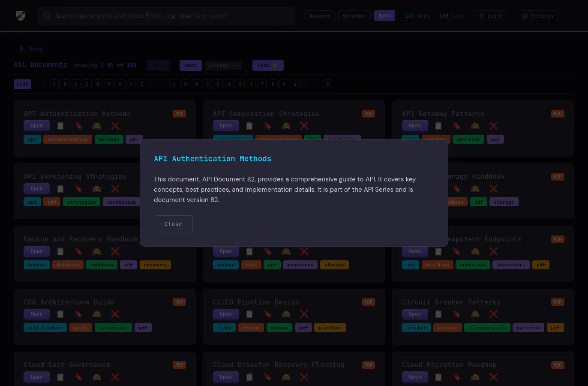The image size is (588, 386).
Task: Click clipboard icon on CI/CD Pipeline Design card
Action: (249, 314)
